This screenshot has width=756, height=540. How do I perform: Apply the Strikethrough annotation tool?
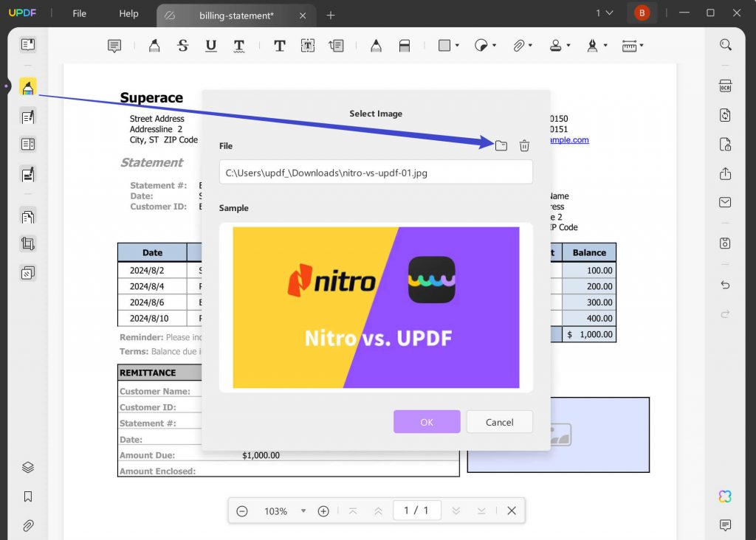point(182,45)
